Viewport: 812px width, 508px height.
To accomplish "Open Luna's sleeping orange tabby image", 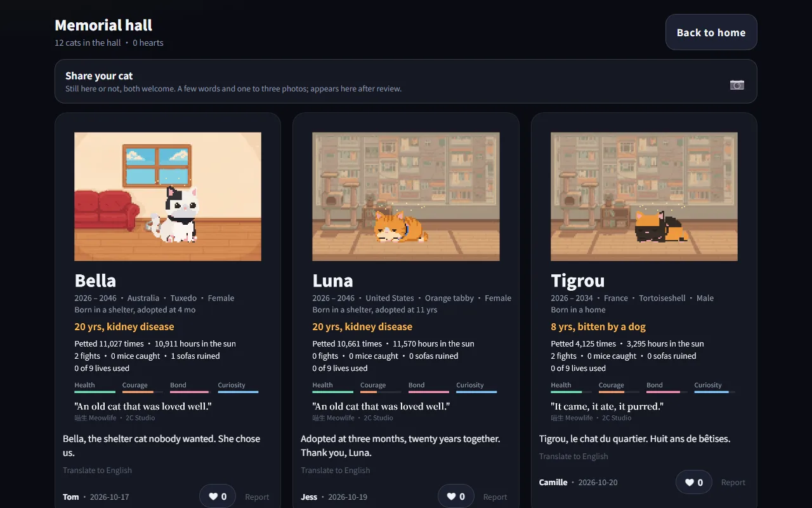I will pos(406,196).
